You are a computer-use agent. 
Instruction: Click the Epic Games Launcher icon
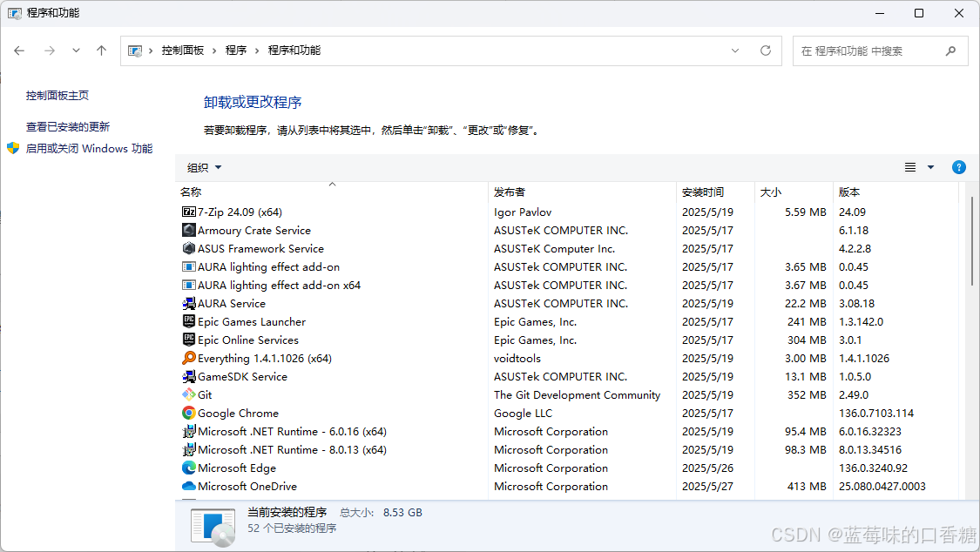[x=189, y=321]
